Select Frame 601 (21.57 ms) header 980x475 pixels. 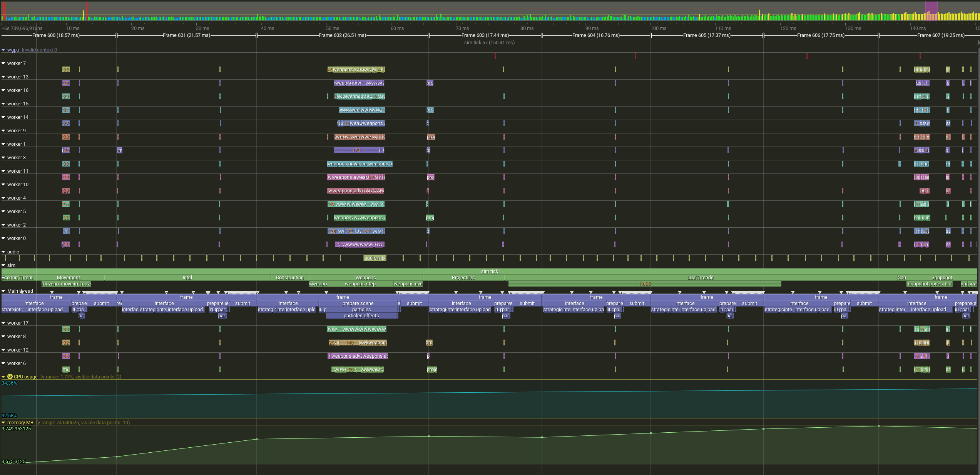186,35
